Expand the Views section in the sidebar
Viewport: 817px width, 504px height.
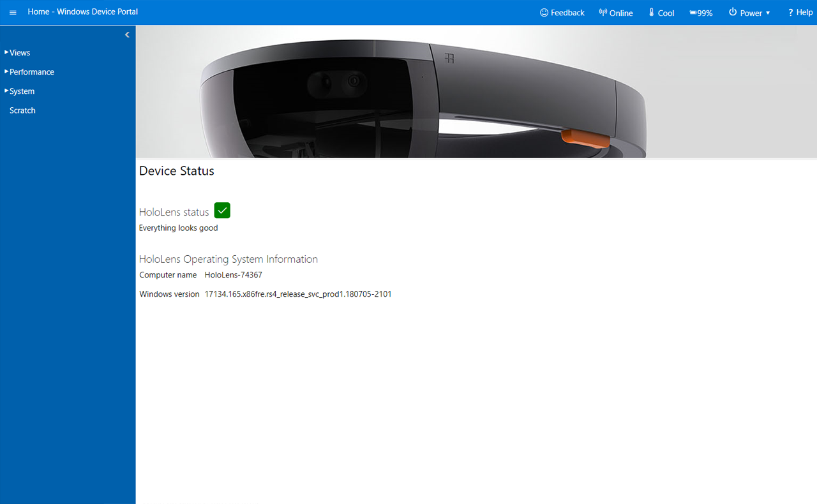click(20, 53)
